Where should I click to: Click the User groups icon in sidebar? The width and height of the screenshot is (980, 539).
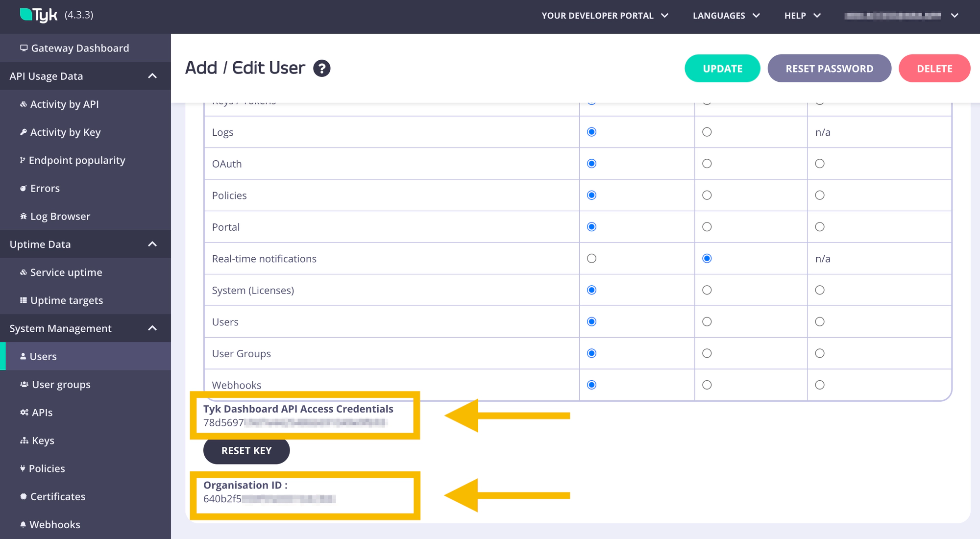24,385
